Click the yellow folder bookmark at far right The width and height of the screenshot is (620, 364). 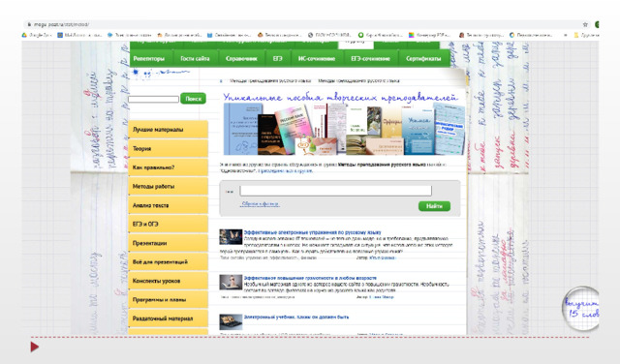(x=576, y=35)
